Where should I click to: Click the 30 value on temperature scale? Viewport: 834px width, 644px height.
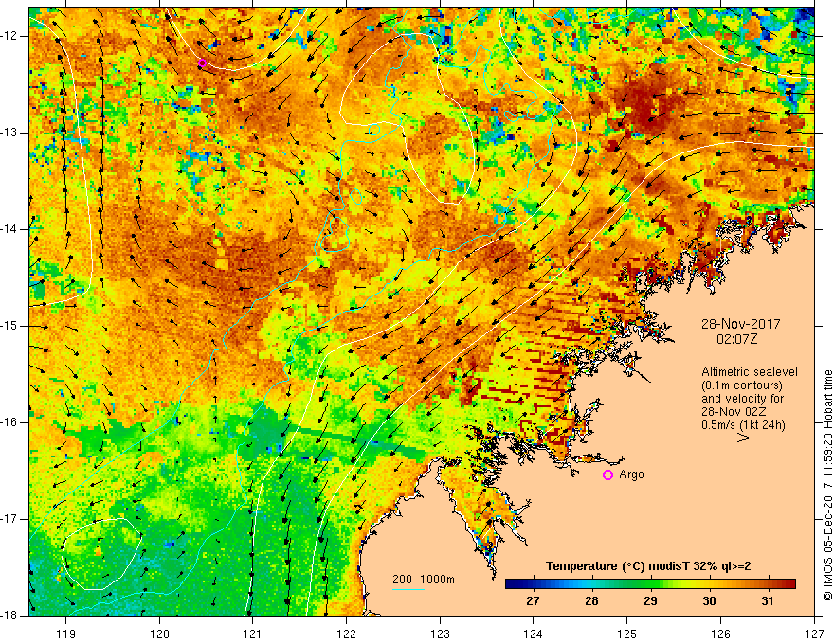(709, 601)
